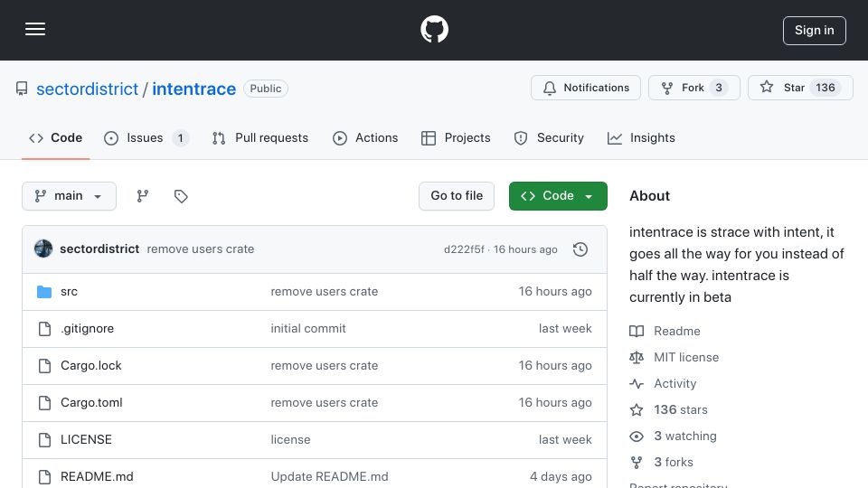Image resolution: width=868 pixels, height=488 pixels.
Task: Open the 136 stars link
Action: coord(681,410)
